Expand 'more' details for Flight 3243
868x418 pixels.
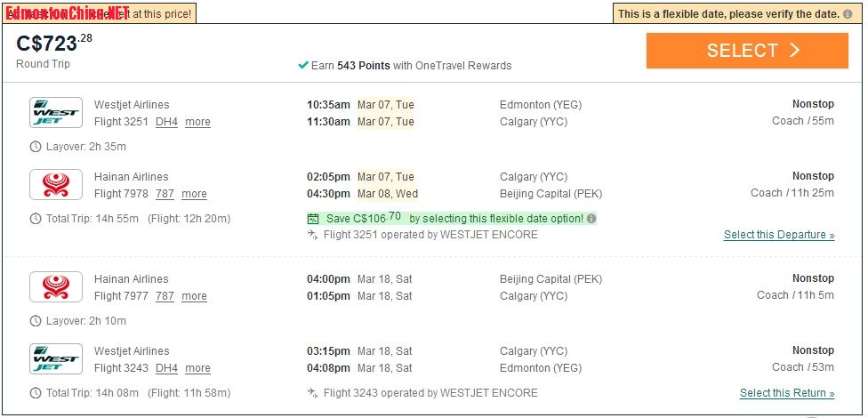(x=197, y=368)
